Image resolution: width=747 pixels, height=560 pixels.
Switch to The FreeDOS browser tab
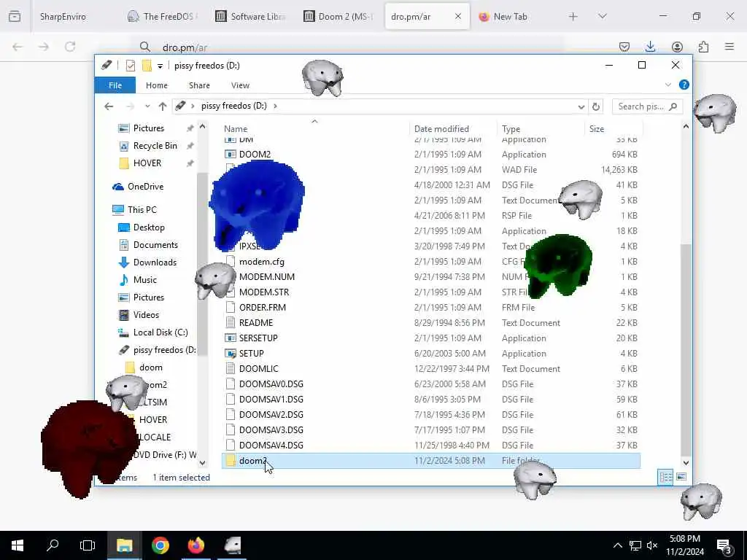click(x=163, y=17)
